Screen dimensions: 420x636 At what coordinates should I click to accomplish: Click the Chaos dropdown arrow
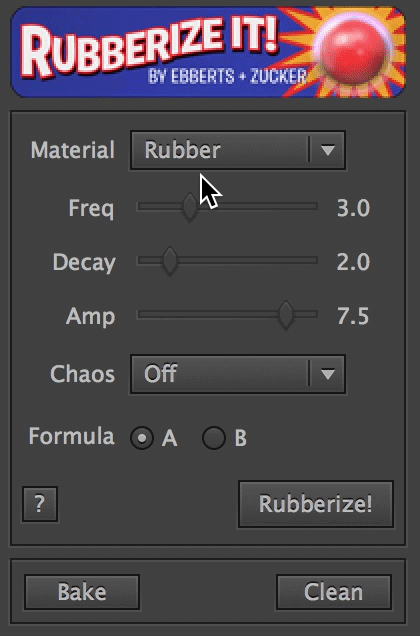(x=327, y=374)
